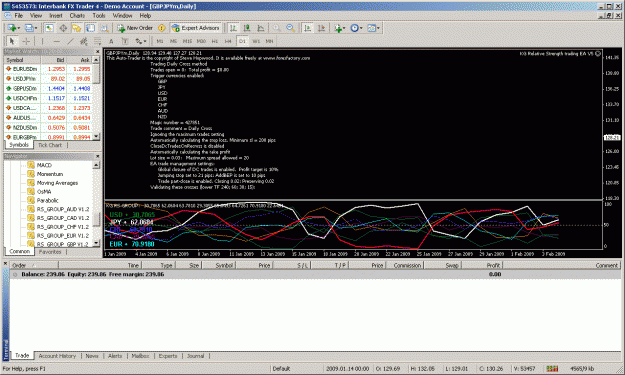
Task: Click Navigator scrollbar up arrow
Action: 96,165
